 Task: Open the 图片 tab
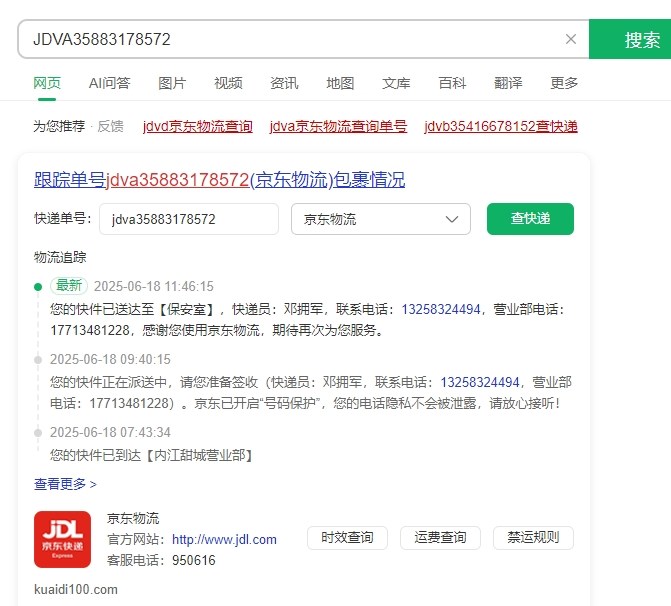pos(172,83)
